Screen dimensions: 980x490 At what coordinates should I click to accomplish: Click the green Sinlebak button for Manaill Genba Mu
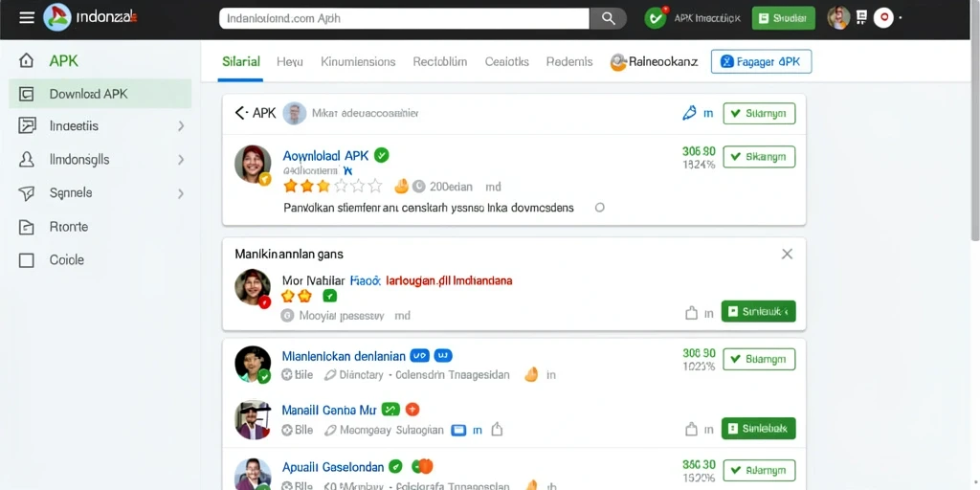(758, 428)
